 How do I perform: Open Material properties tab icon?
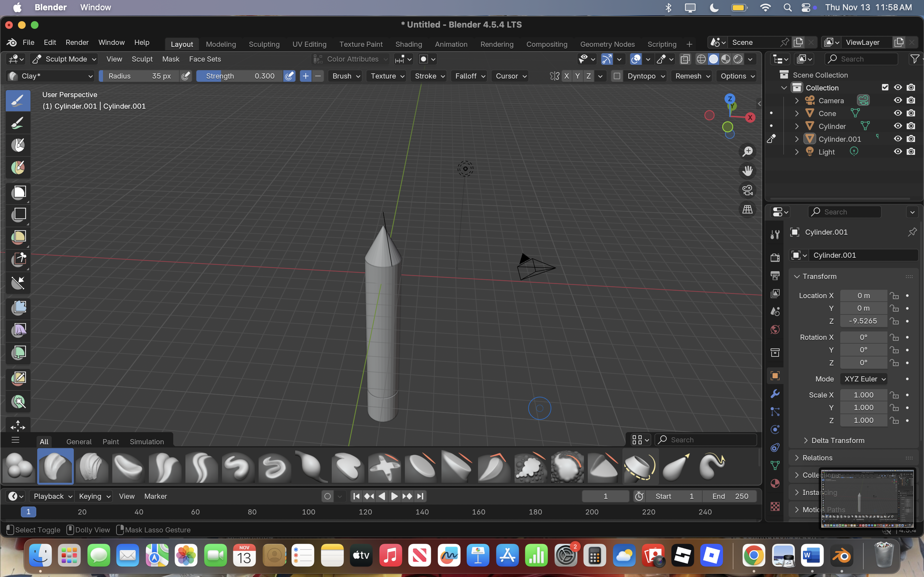[x=775, y=483]
